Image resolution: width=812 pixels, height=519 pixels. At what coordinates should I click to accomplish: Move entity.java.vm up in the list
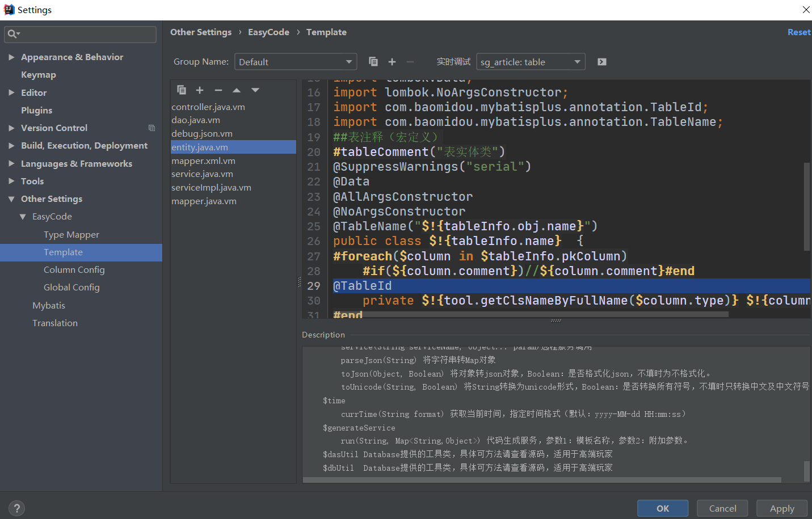coord(237,90)
